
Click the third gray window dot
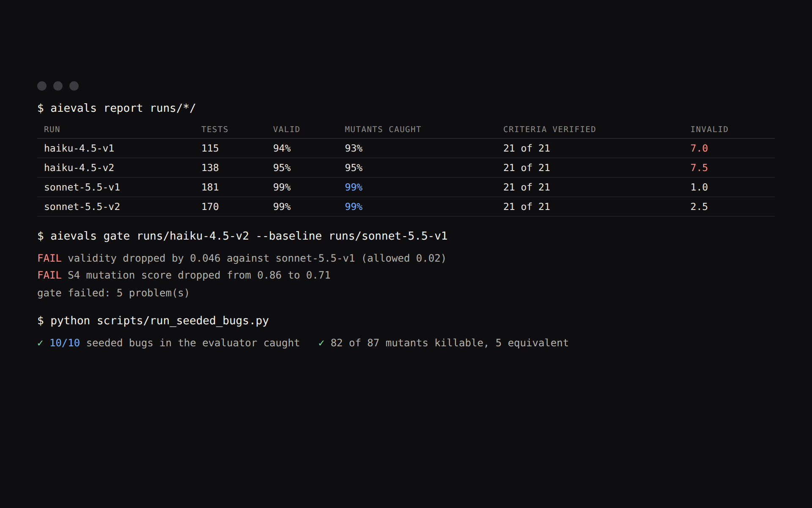[x=74, y=86]
